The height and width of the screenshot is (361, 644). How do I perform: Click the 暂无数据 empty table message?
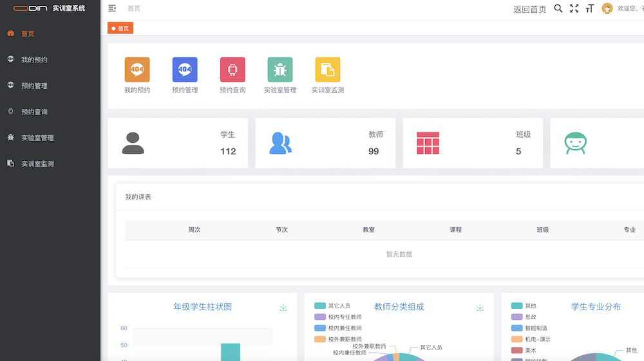coord(399,254)
